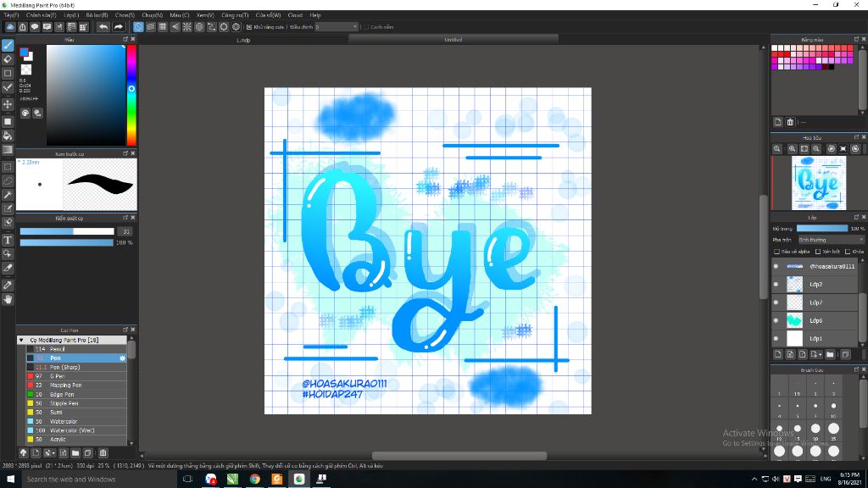Click the canvas horizontal scrollbar
The image size is (868, 488).
pos(459,455)
